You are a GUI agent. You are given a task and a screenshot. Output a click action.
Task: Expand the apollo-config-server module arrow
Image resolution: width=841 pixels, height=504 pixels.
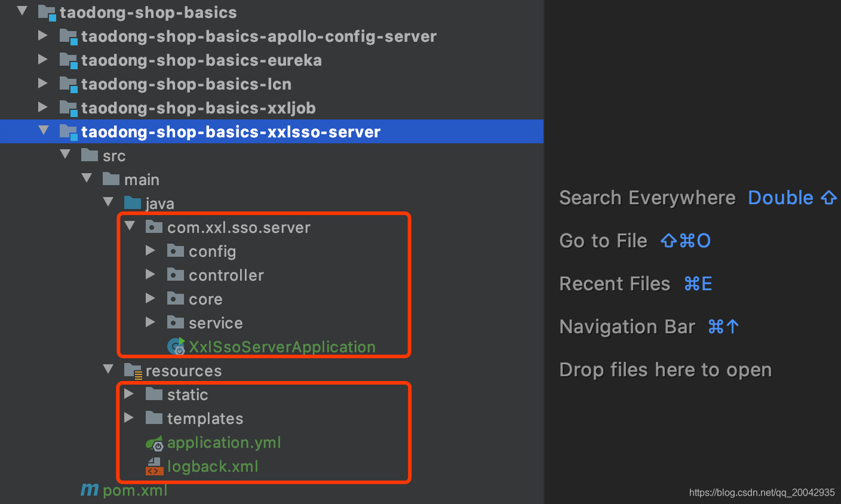point(42,35)
